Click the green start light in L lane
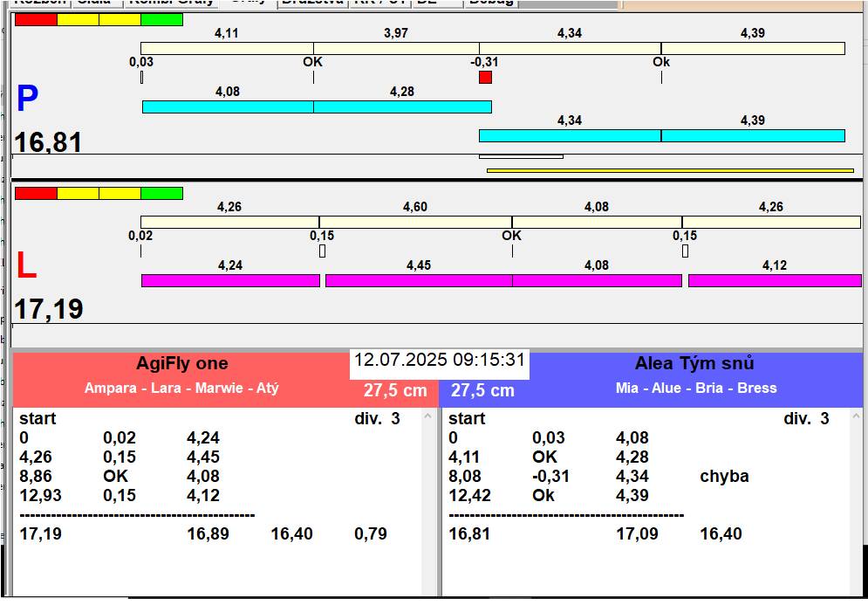The width and height of the screenshot is (868, 612). point(161,193)
